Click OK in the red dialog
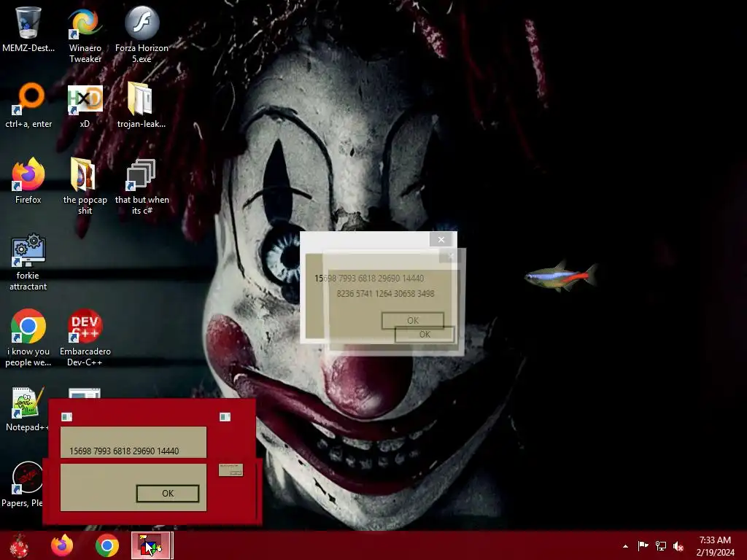Image resolution: width=747 pixels, height=560 pixels. (168, 494)
